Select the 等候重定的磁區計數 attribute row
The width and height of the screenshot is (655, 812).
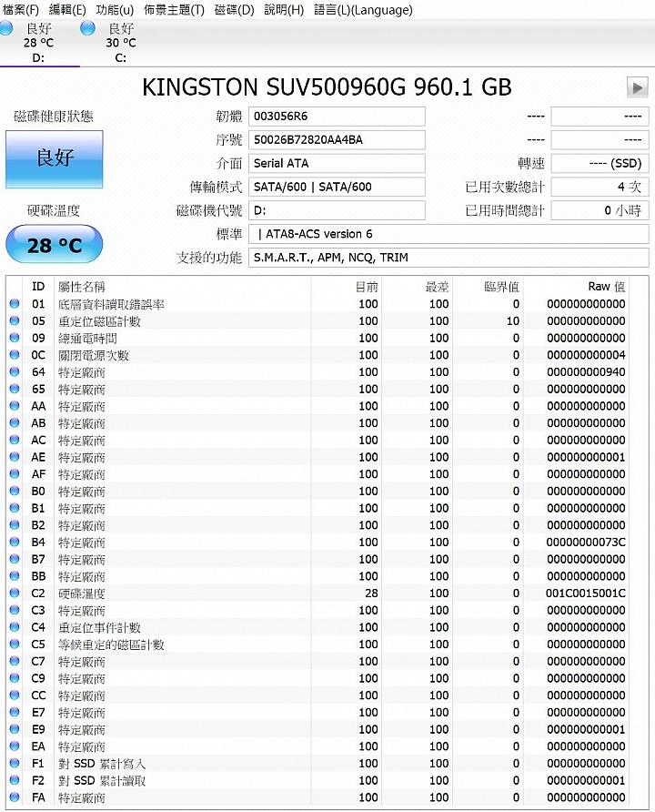(x=317, y=645)
